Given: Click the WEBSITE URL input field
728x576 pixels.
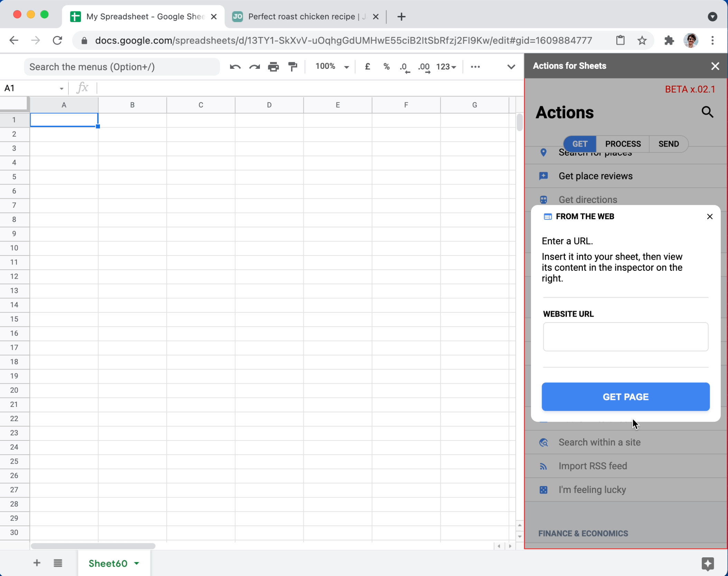Looking at the screenshot, I should 625,337.
